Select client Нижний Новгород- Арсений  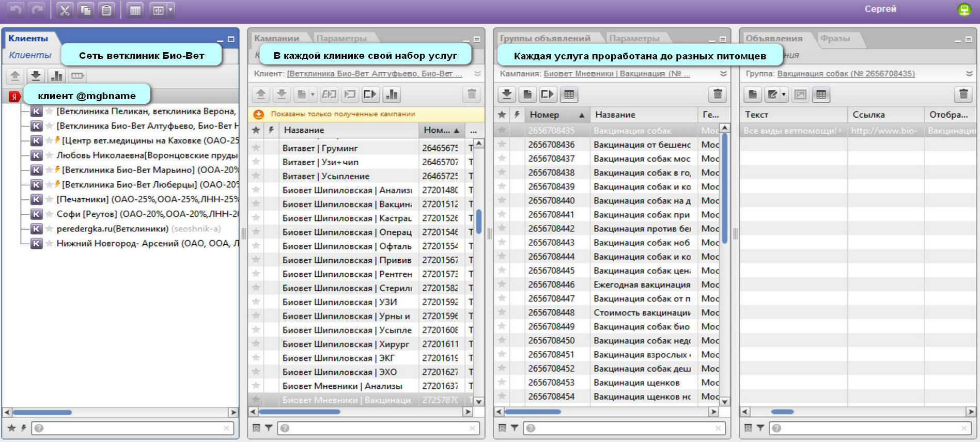tap(147, 243)
